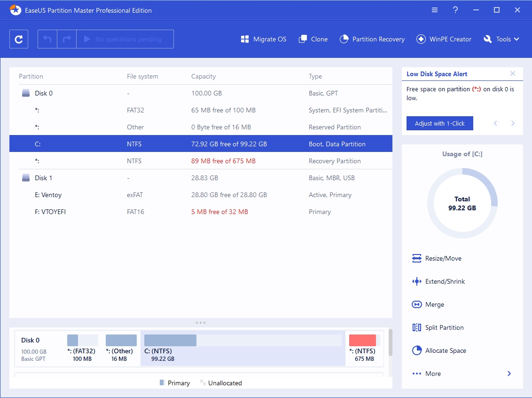Click the Tools wrench icon
This screenshot has height=398, width=532.
pos(487,39)
